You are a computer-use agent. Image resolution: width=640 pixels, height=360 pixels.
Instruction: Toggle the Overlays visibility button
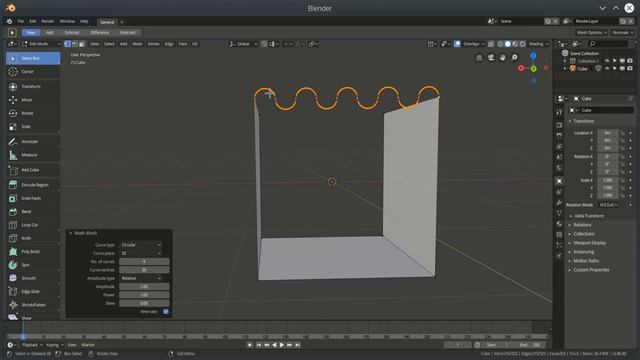click(x=457, y=44)
